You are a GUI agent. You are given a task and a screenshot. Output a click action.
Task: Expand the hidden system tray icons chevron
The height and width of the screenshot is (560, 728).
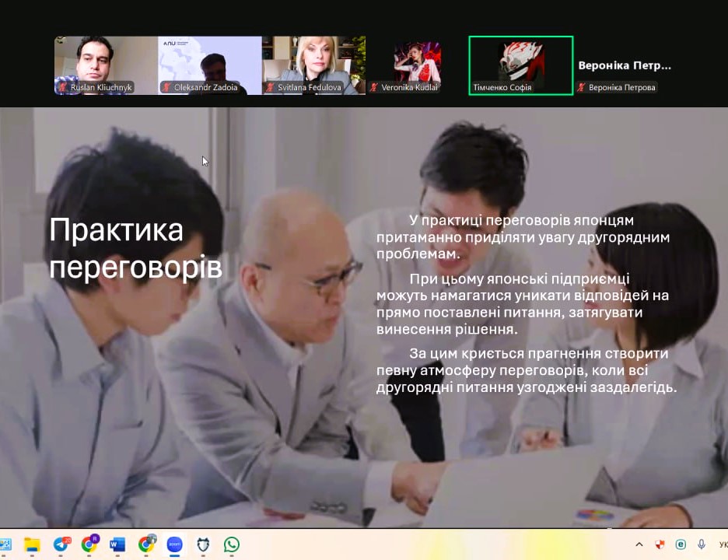pos(639,544)
